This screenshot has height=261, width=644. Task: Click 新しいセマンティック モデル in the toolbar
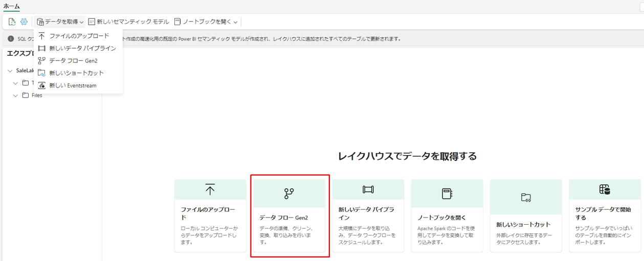(128, 21)
